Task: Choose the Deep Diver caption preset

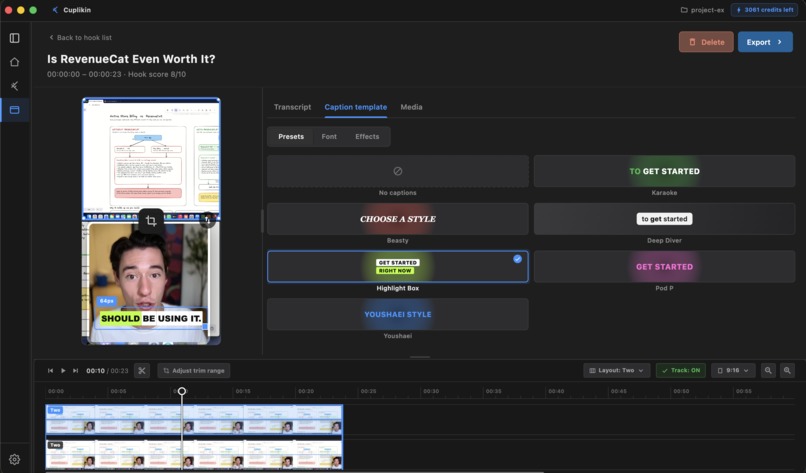Action: click(x=665, y=219)
